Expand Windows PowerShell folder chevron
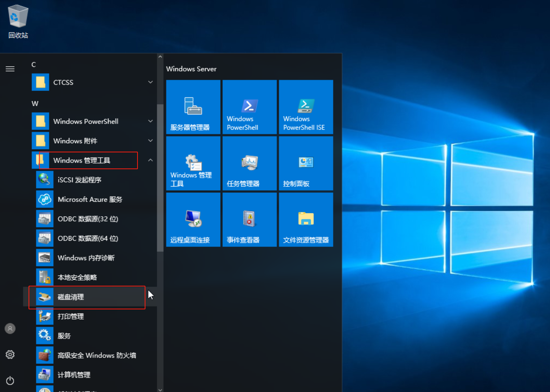This screenshot has width=550, height=392. (151, 121)
